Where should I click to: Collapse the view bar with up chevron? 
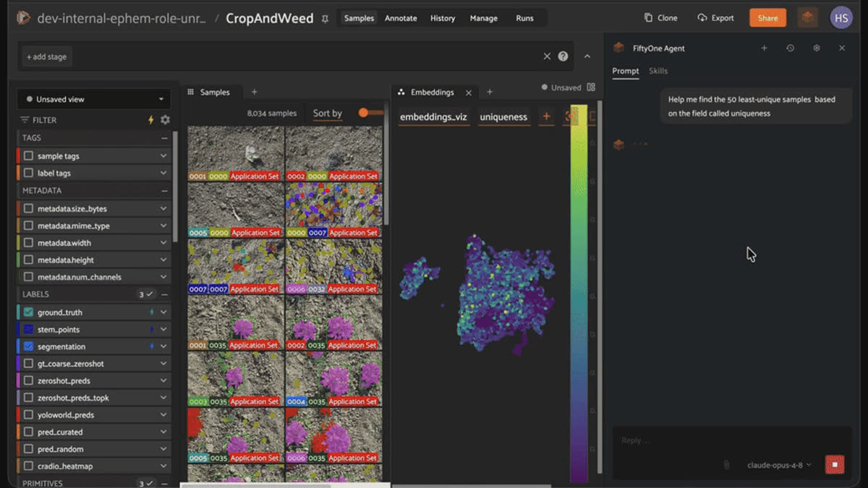[587, 56]
